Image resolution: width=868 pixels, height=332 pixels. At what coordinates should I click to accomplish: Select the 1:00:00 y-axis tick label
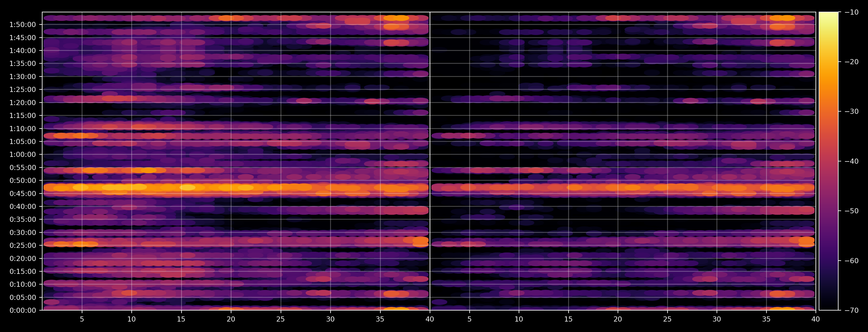tap(23, 155)
